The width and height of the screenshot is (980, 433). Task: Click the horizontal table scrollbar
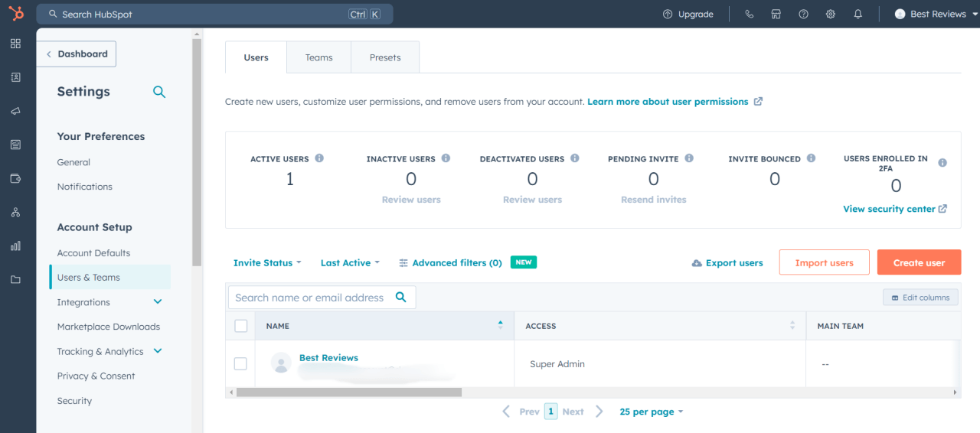click(x=348, y=392)
